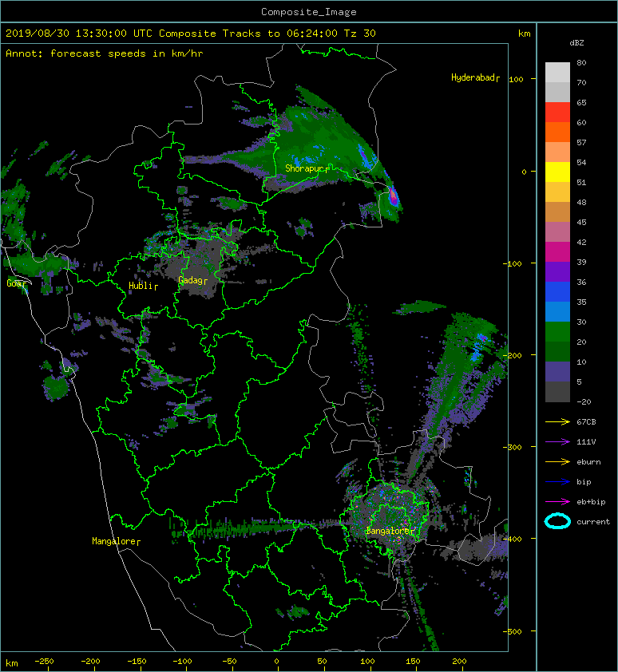Pick the light blue swatch between 35 and 30
The image size is (618, 672).
pos(557,311)
